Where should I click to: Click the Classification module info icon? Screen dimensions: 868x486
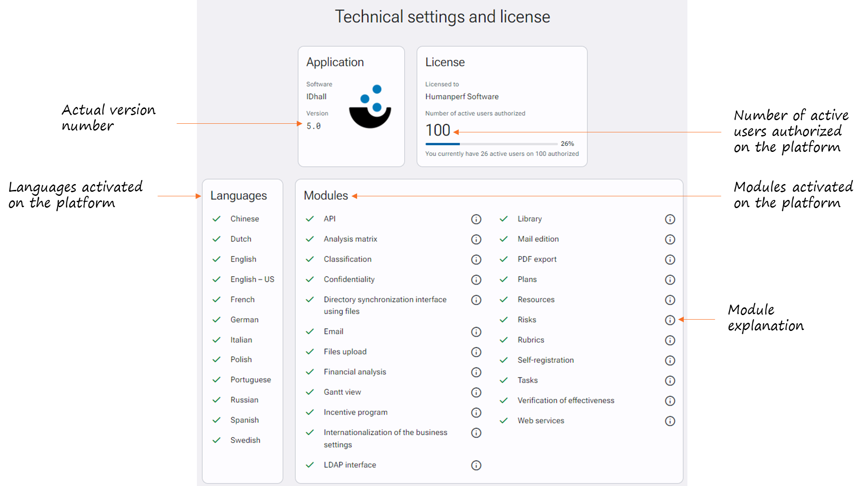pos(476,260)
